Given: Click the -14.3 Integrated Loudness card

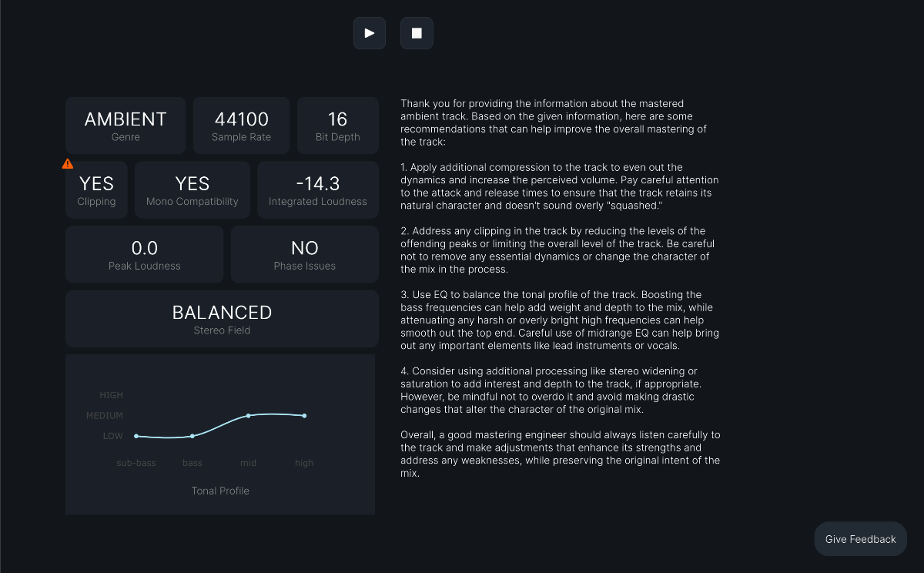Looking at the screenshot, I should (318, 190).
